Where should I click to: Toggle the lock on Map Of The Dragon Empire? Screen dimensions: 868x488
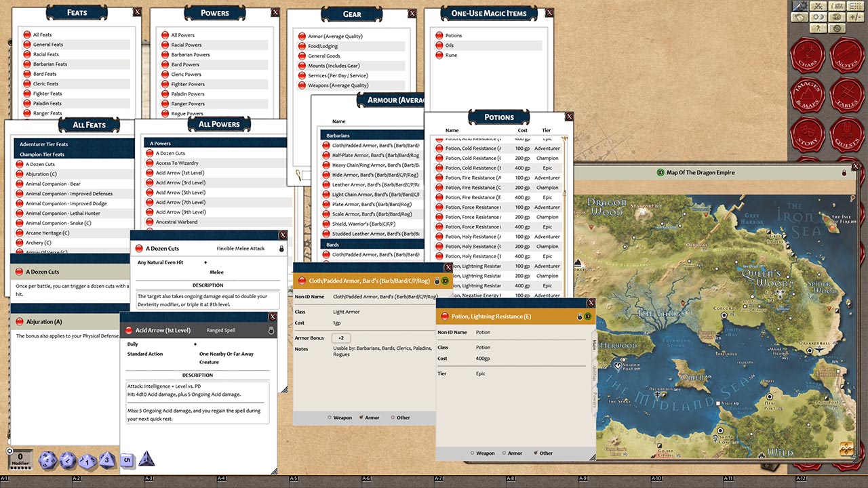click(x=844, y=173)
